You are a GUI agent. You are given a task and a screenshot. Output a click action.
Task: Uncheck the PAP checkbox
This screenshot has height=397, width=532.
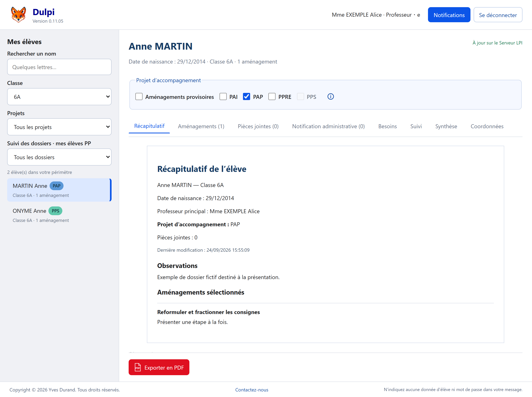(247, 97)
